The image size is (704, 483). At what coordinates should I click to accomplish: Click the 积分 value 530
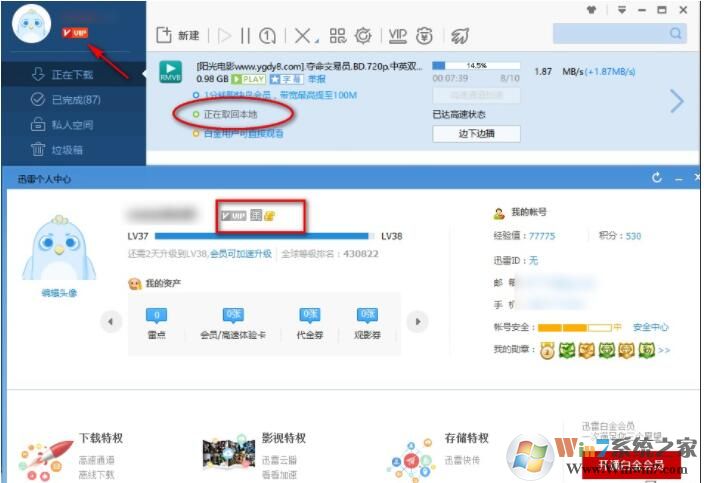click(x=633, y=236)
